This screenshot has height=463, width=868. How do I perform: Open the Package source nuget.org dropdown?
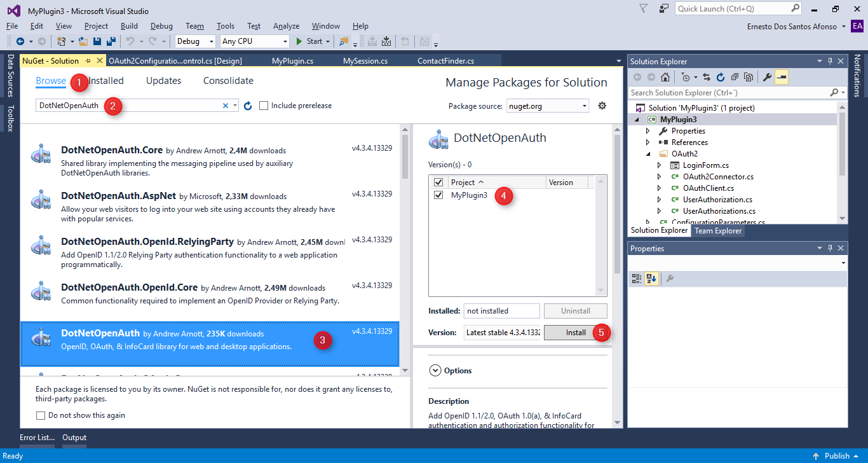tap(548, 106)
